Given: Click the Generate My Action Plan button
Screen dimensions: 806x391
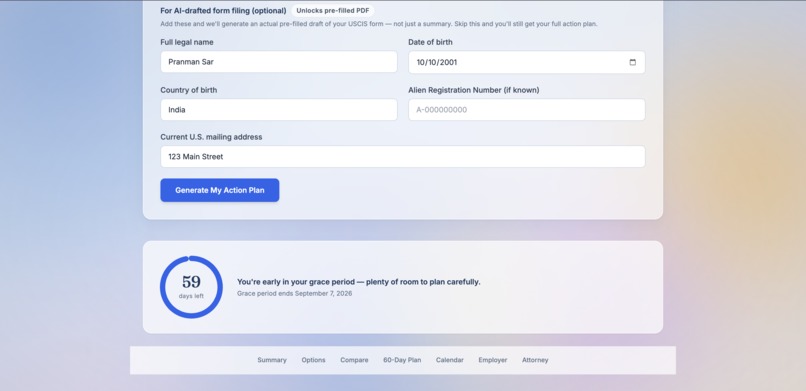Looking at the screenshot, I should point(219,190).
